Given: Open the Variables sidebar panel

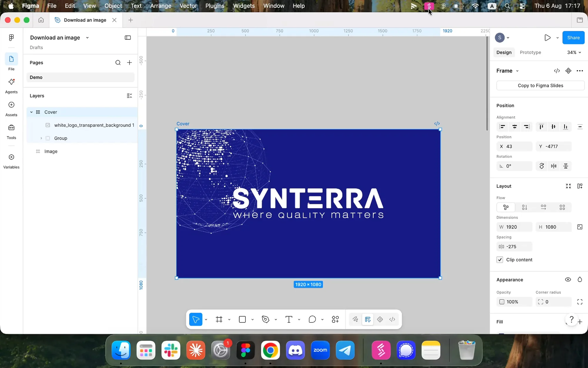Looking at the screenshot, I should 11,161.
